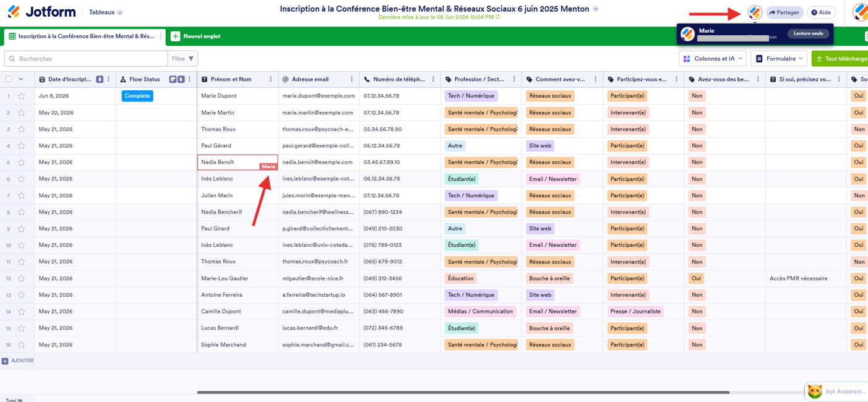Click Marie's collaborator avatar beside Partager
Viewport: 868px width, 402px height.
click(x=755, y=12)
